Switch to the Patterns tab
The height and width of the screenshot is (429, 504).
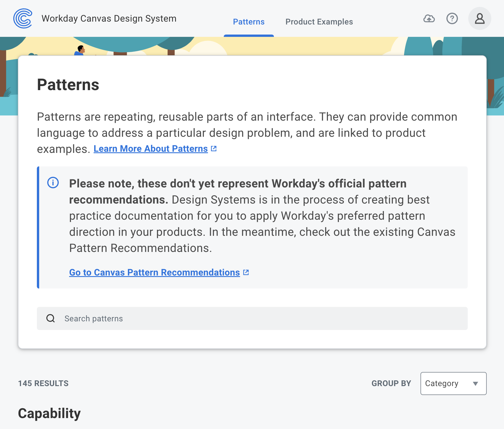[x=249, y=22]
